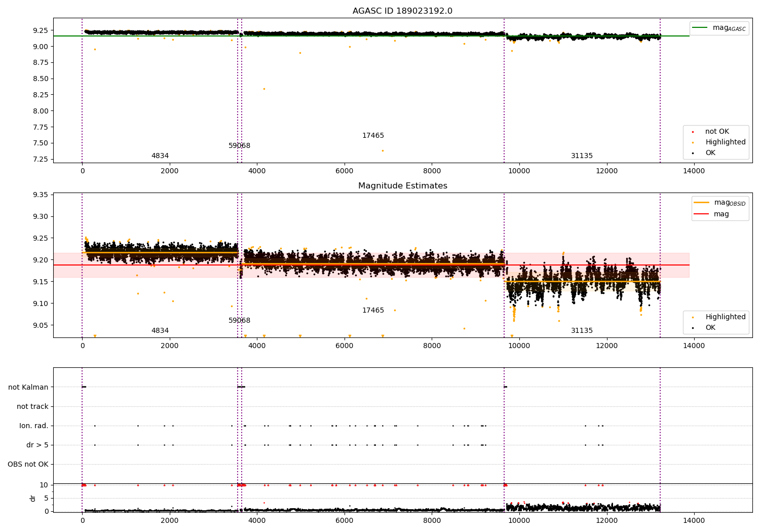Click the 9.20 y-axis tick label
Screen dimensions: 760x532
[x=40, y=260]
